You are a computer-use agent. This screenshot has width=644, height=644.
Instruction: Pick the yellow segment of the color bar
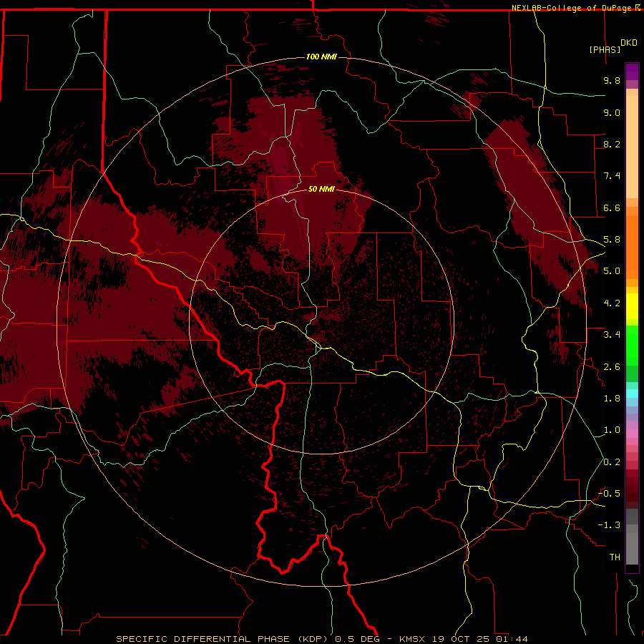632,306
